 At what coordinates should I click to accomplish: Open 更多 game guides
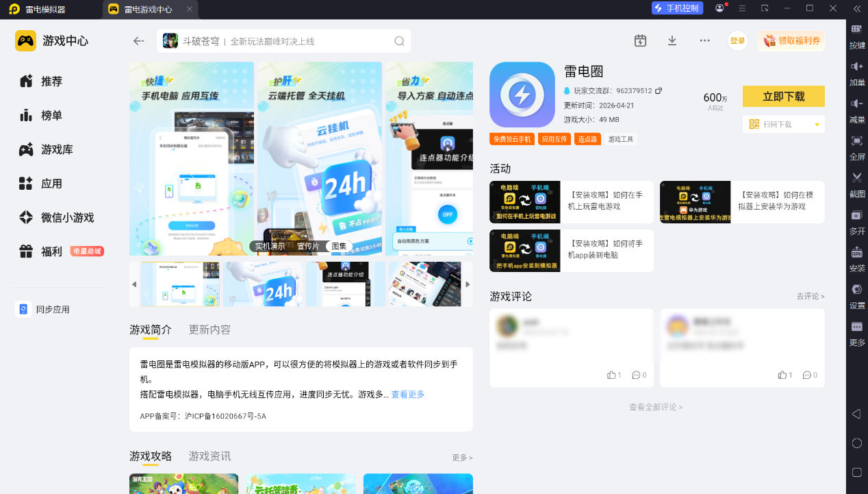point(462,457)
